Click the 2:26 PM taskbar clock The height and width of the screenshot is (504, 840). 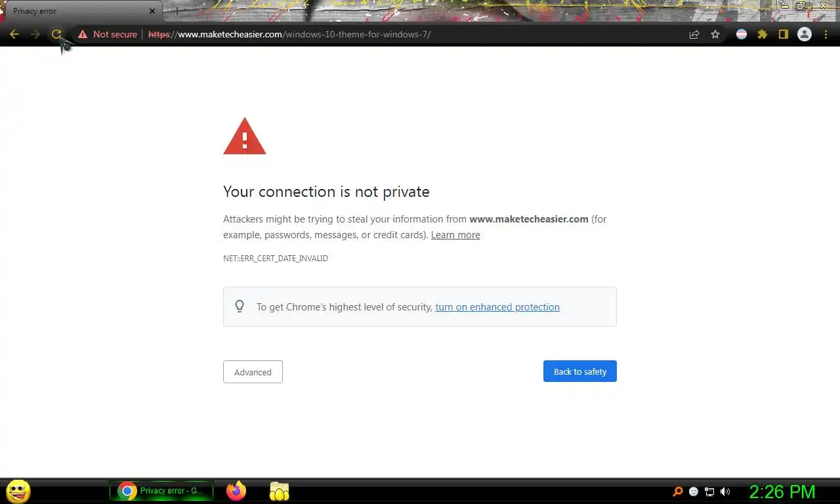782,492
